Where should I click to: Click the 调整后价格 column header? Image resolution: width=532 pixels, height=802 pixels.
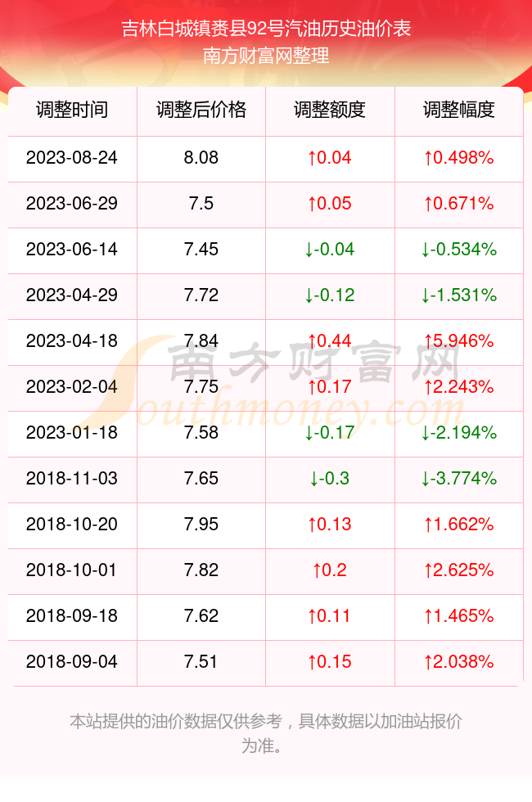201,110
